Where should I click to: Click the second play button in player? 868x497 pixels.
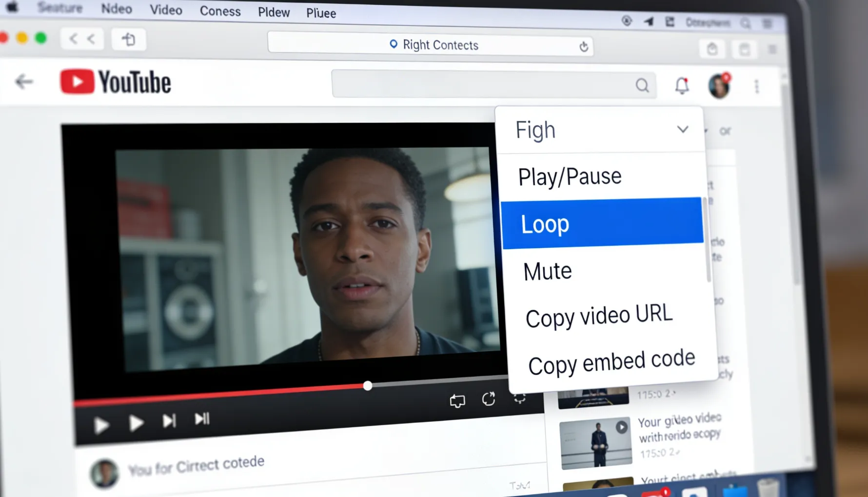[x=136, y=422]
